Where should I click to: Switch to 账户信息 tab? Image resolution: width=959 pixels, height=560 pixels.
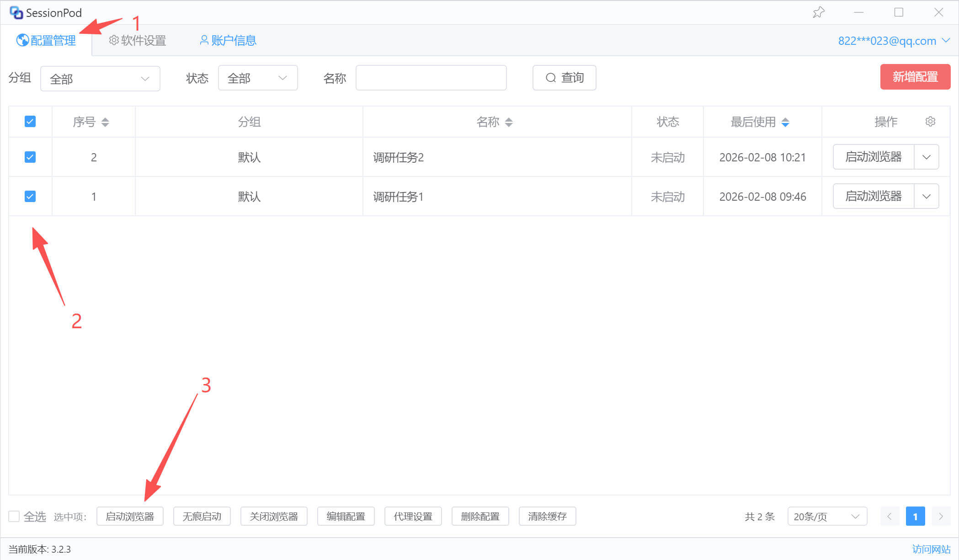tap(228, 41)
